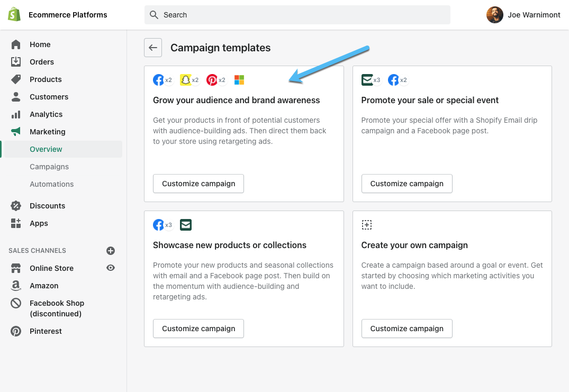Navigate to Analytics in sidebar

pos(46,114)
